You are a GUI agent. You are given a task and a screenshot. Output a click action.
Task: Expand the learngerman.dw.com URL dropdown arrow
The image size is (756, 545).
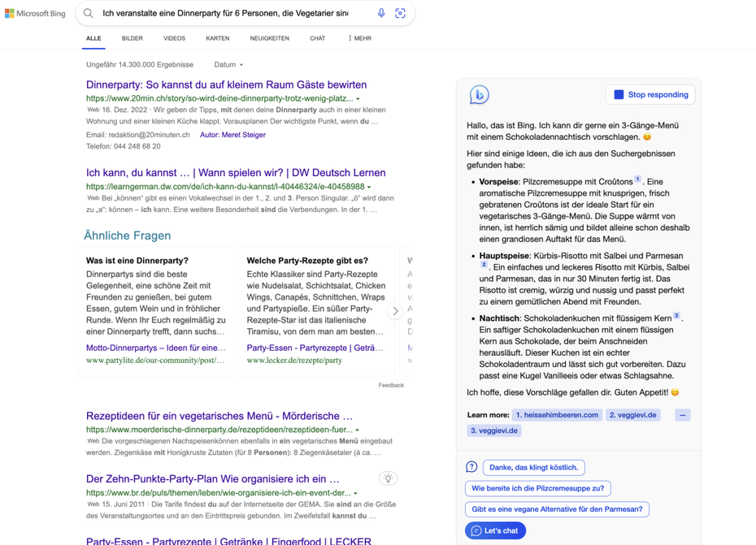[369, 187]
